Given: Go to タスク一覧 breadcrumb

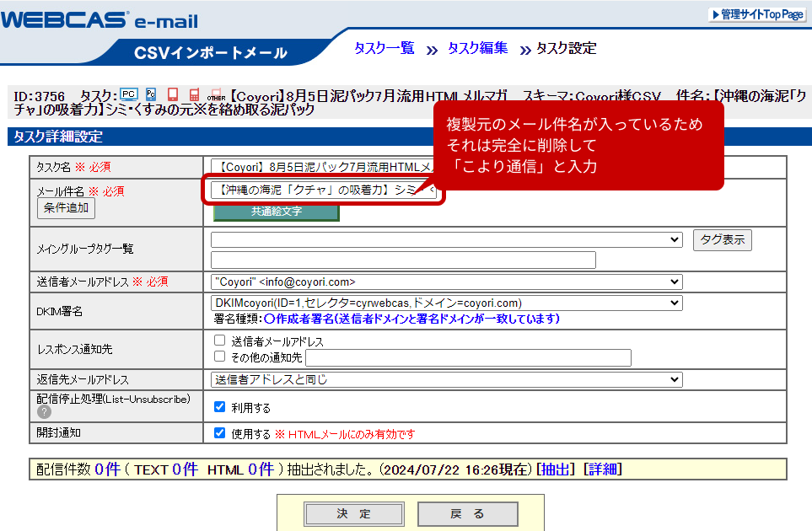Looking at the screenshot, I should click(384, 48).
